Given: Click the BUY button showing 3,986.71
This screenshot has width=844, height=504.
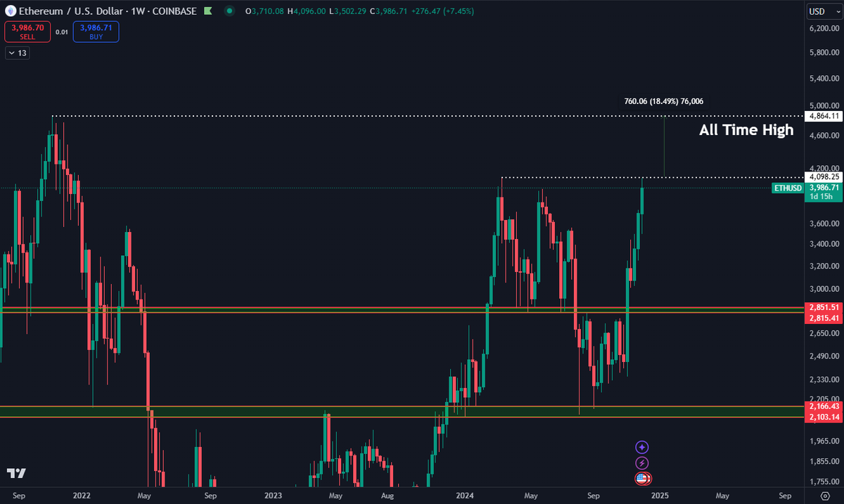Looking at the screenshot, I should tap(96, 32).
